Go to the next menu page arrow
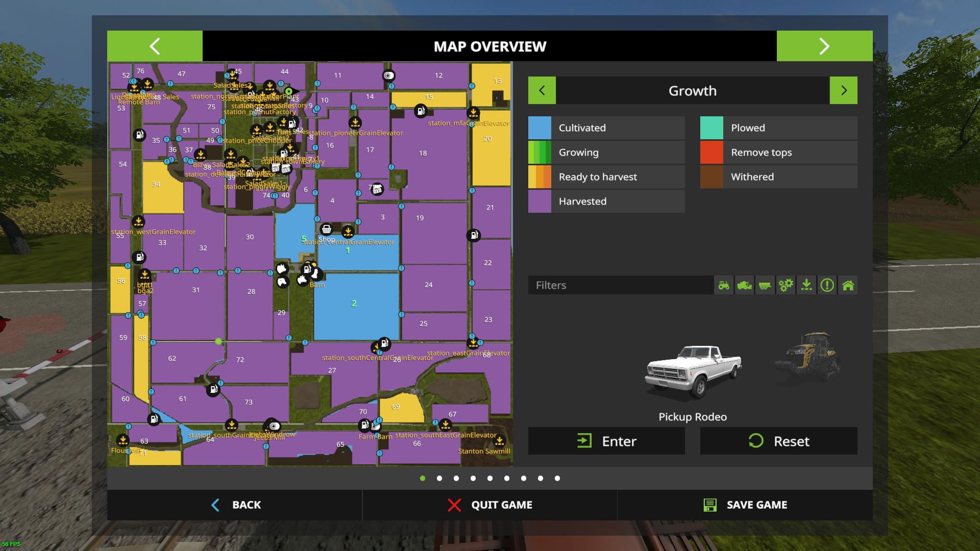The width and height of the screenshot is (980, 551). (x=824, y=46)
